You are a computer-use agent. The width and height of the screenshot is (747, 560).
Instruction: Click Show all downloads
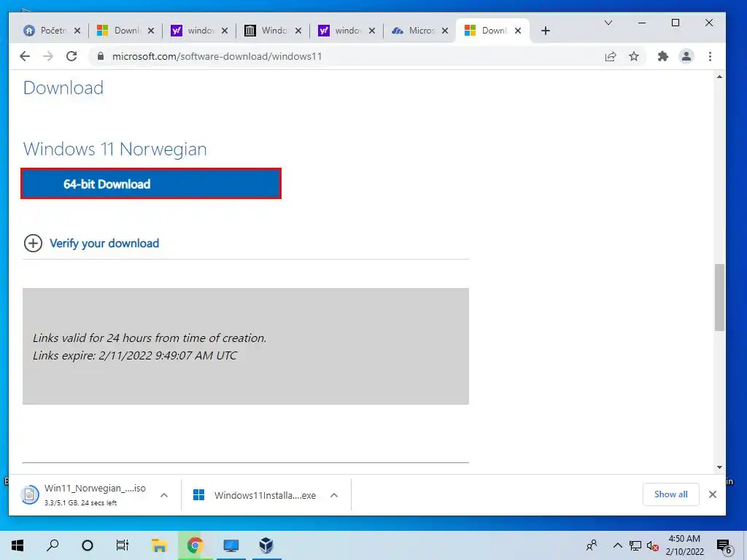coord(671,494)
